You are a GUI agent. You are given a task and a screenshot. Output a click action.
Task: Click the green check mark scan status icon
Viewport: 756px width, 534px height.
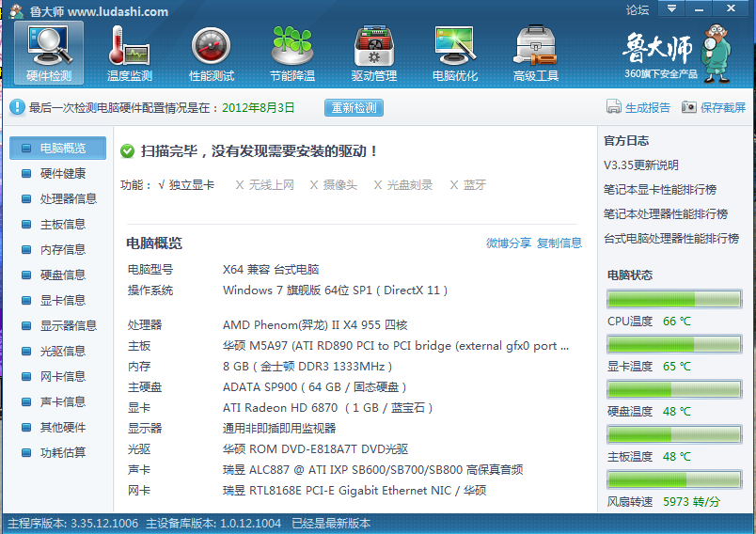point(127,151)
